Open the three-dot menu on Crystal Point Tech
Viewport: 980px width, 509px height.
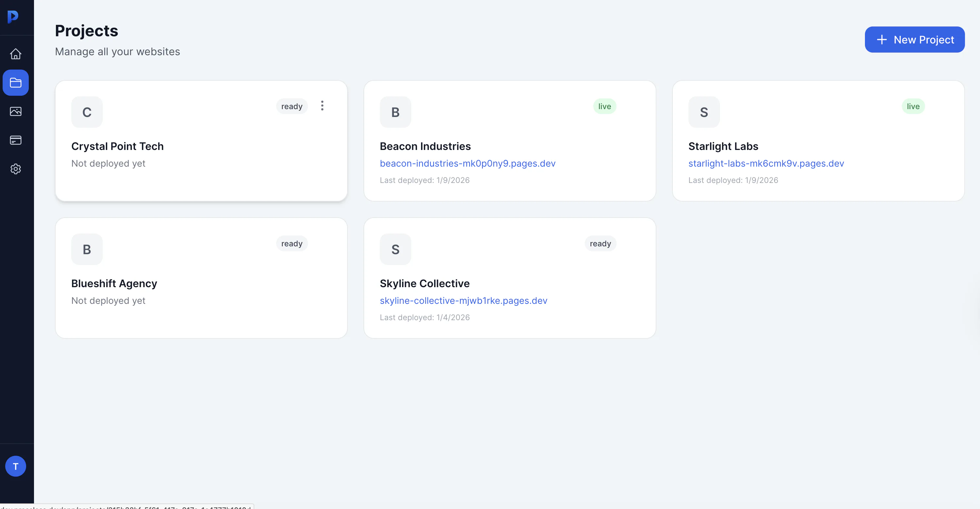click(322, 106)
